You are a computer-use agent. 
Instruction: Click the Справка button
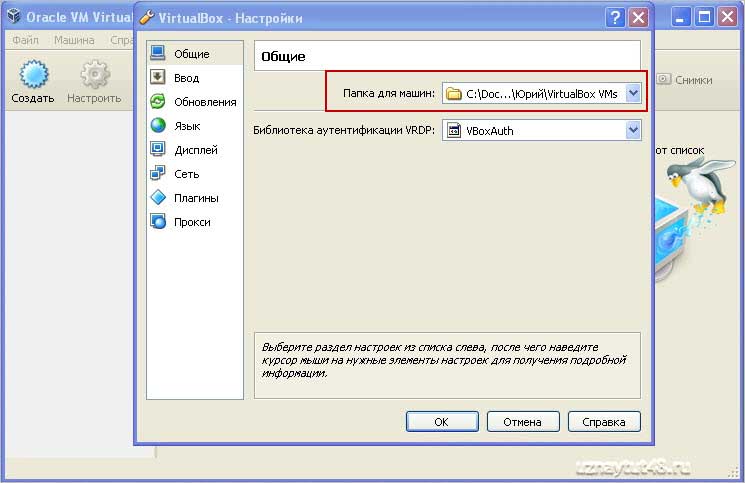tap(604, 421)
